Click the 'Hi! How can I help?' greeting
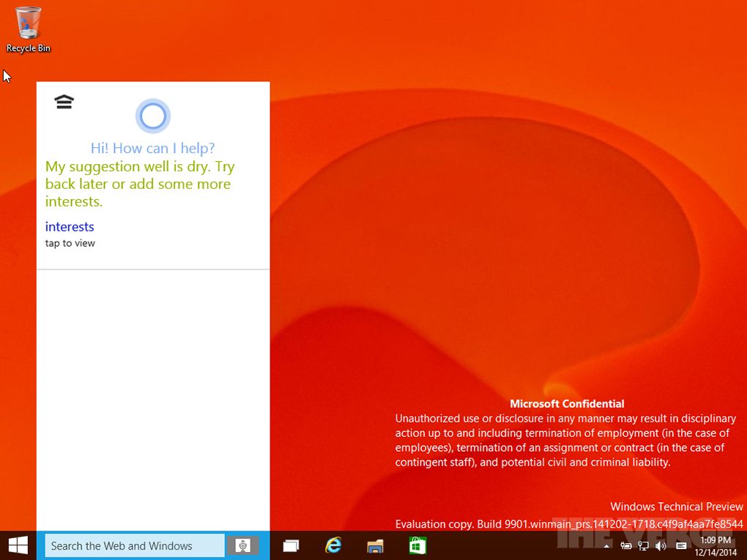The image size is (747, 560). click(x=152, y=149)
